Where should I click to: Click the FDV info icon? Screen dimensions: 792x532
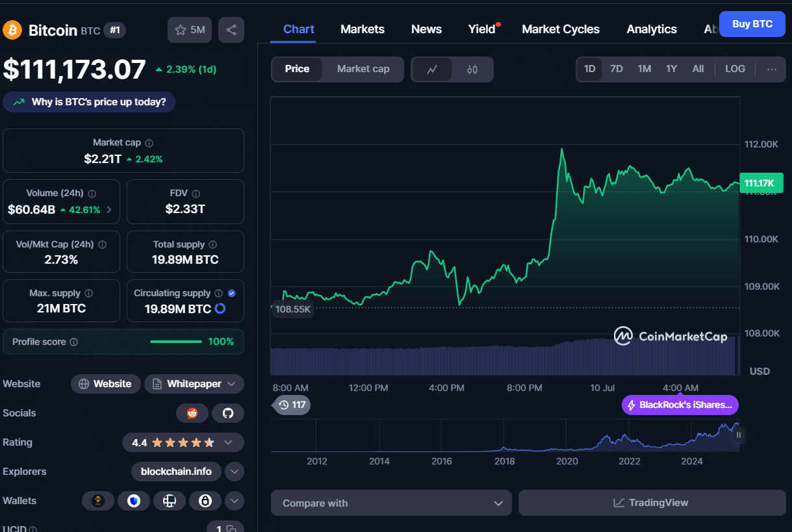click(196, 194)
